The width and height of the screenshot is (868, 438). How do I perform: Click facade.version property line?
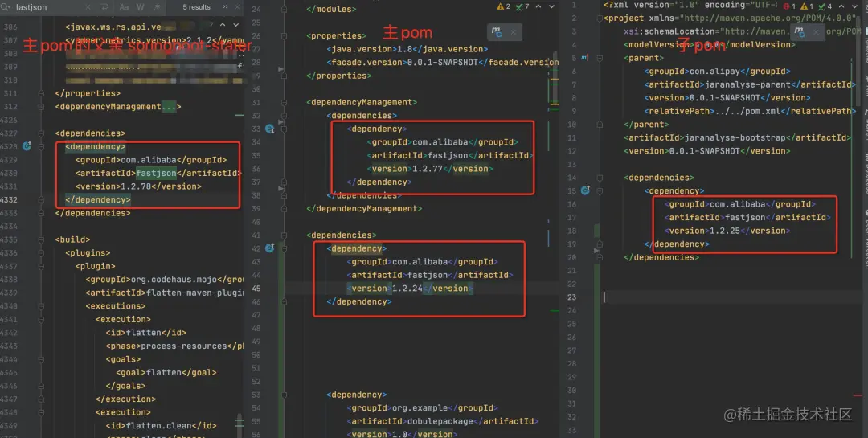tap(443, 63)
